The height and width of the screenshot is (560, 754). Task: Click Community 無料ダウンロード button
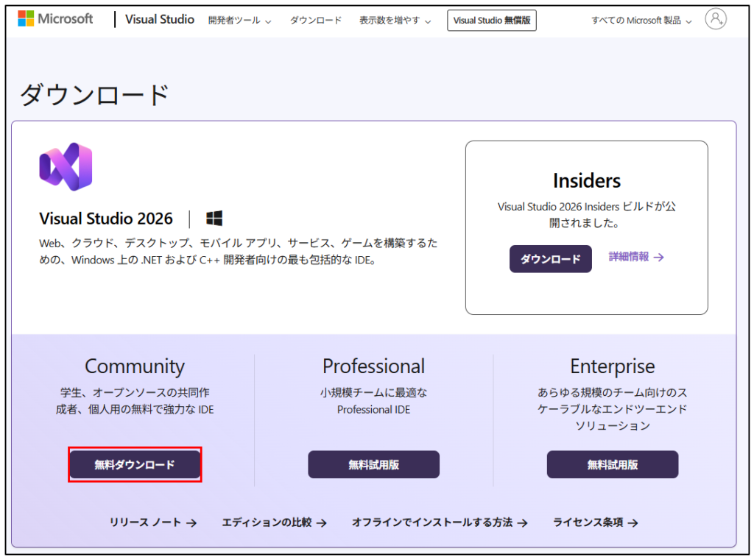coord(135,464)
